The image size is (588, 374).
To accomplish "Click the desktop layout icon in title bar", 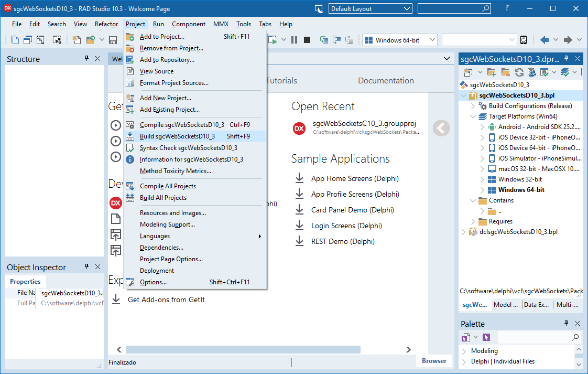I will (319, 8).
